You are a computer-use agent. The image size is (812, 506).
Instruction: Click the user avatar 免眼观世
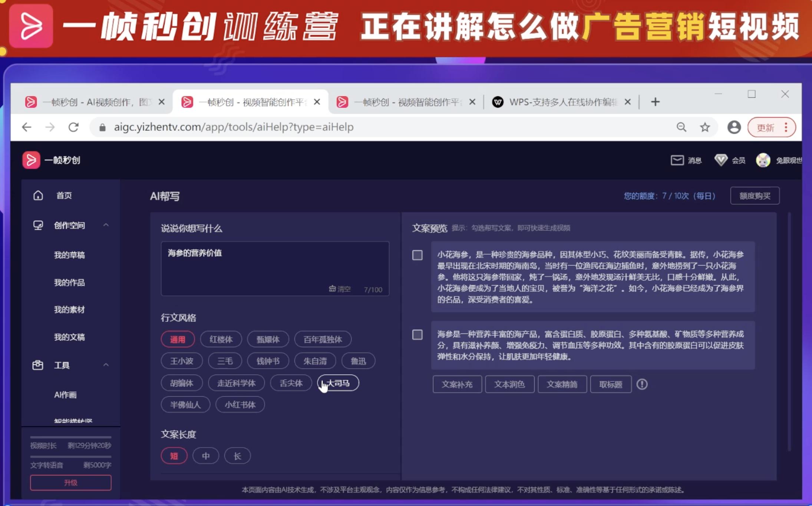pyautogui.click(x=762, y=160)
